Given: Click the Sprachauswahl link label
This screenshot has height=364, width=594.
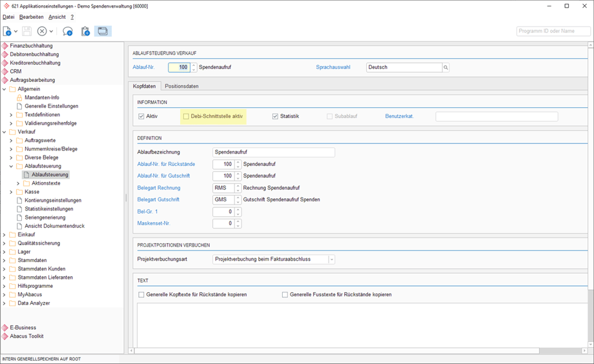Looking at the screenshot, I should [x=333, y=67].
